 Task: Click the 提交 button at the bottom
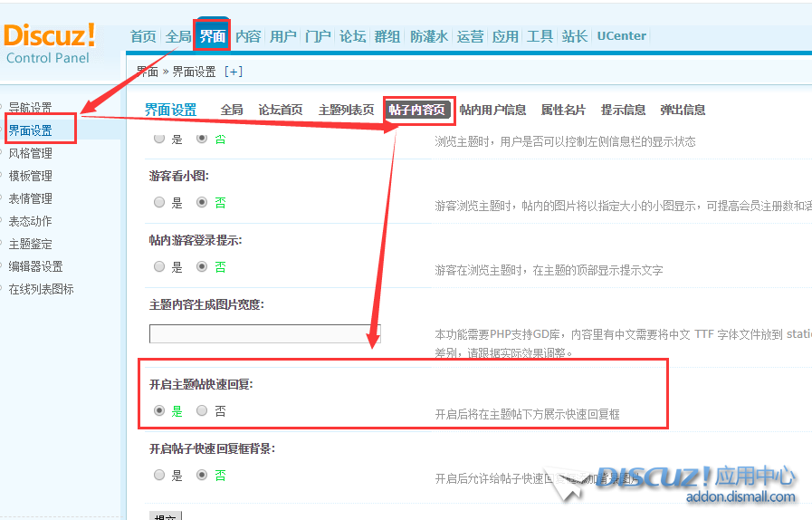tap(166, 516)
